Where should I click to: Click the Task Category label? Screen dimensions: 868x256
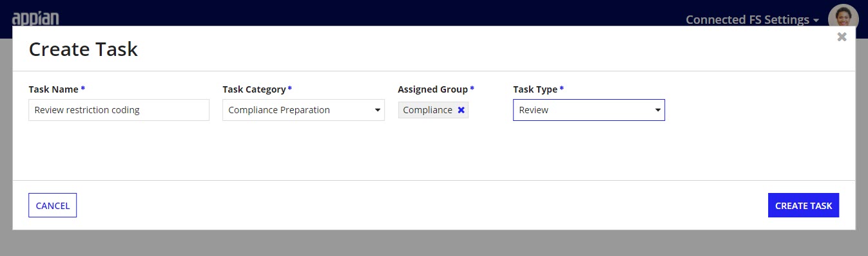[x=254, y=89]
